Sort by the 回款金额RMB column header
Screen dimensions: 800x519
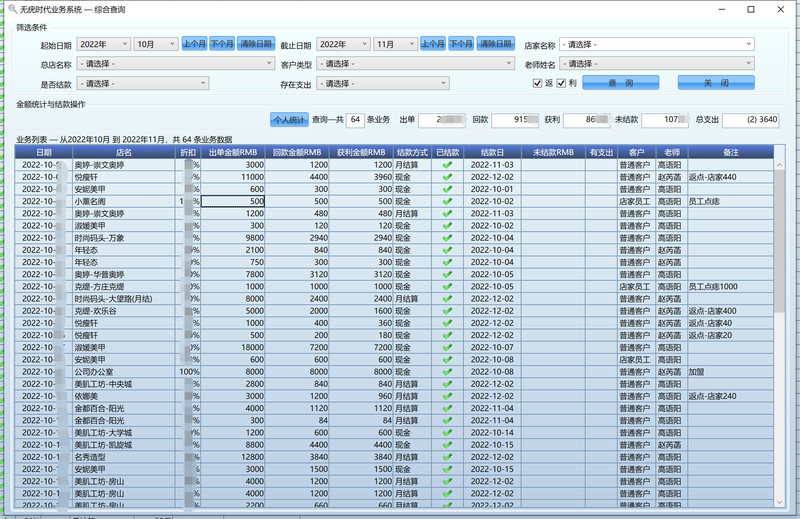coord(297,152)
